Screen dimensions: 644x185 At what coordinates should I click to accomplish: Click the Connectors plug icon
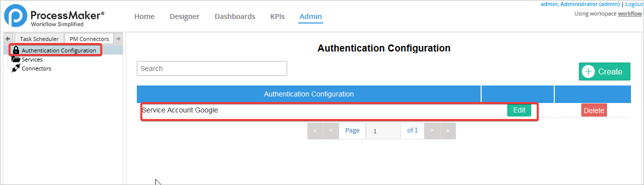click(x=16, y=68)
